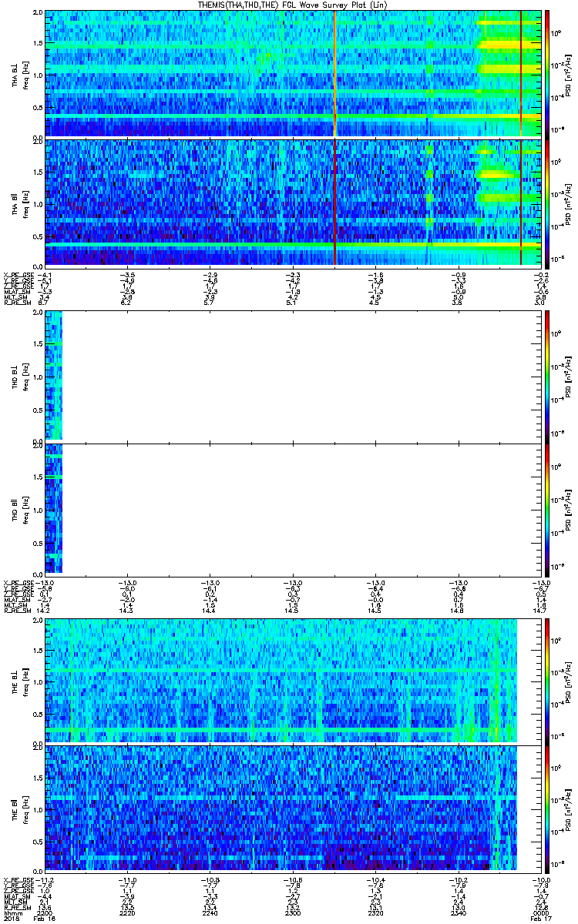Click the THA B-perpendicular color bar
This screenshot has height=924, width=578.
pyautogui.click(x=547, y=74)
